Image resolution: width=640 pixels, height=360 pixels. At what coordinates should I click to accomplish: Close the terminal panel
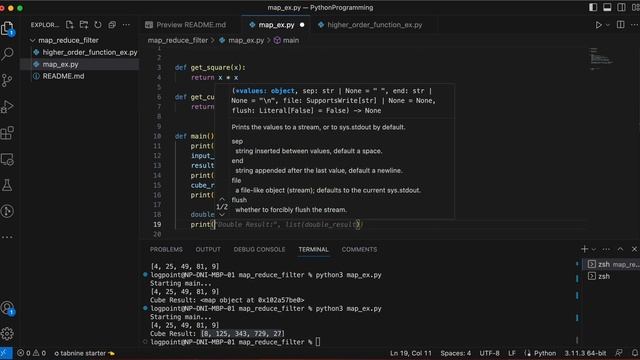(634, 249)
